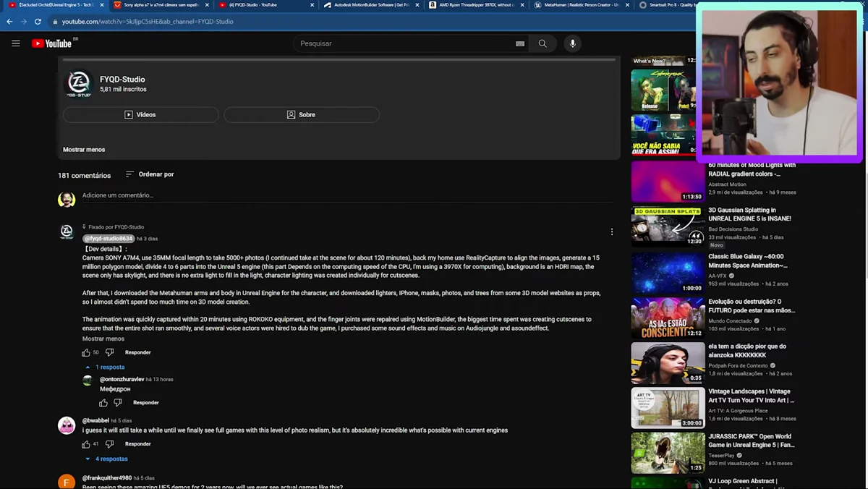The image size is (868, 489).
Task: Open Vintage Landscapes Art TV thumbnail
Action: [667, 407]
